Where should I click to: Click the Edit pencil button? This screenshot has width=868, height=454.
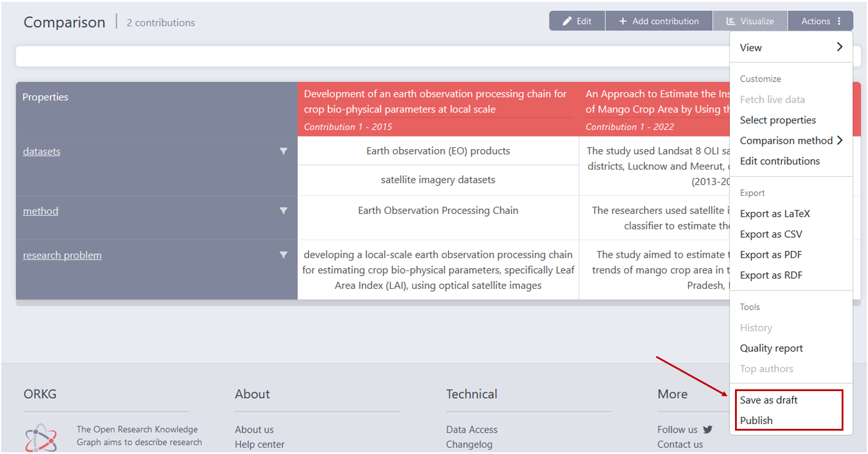pos(577,21)
